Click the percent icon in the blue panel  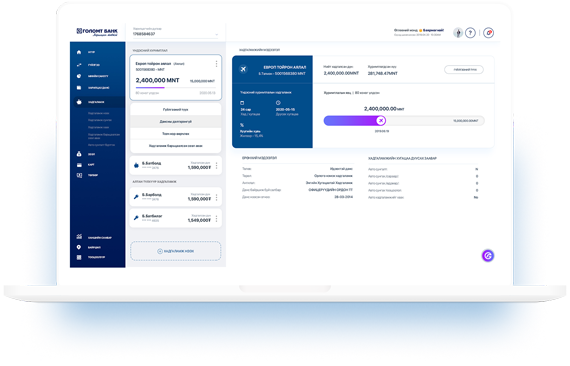tap(242, 125)
